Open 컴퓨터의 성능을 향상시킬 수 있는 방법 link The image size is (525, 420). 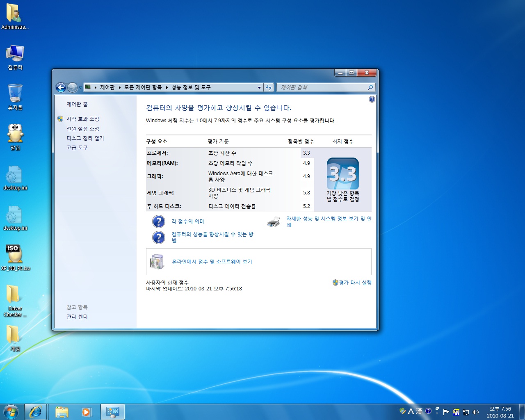coord(212,237)
